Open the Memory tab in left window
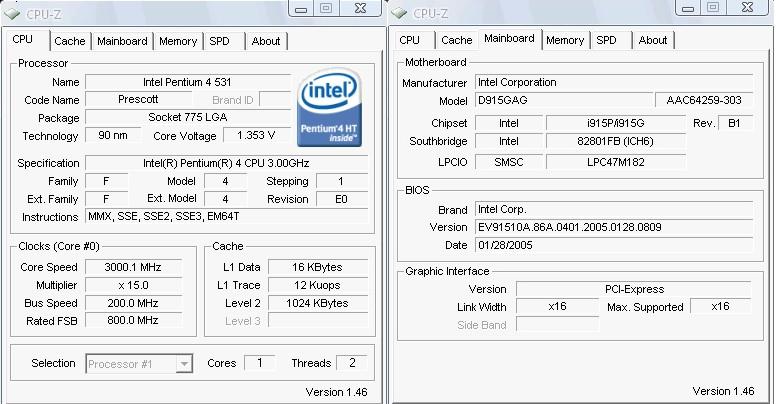 pos(178,41)
